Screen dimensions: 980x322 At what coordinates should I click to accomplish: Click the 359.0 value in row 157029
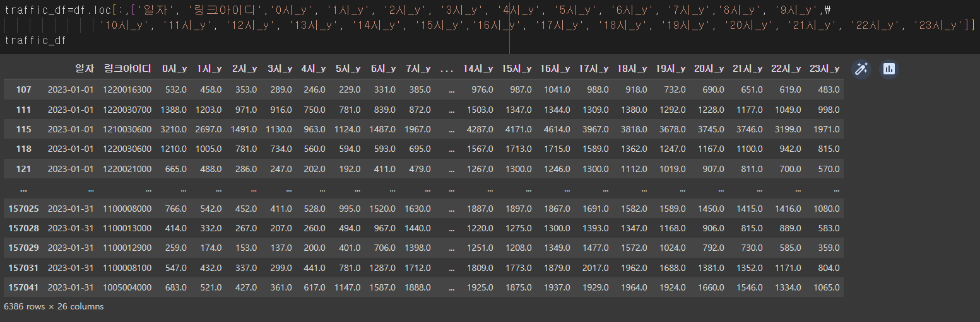click(x=829, y=248)
